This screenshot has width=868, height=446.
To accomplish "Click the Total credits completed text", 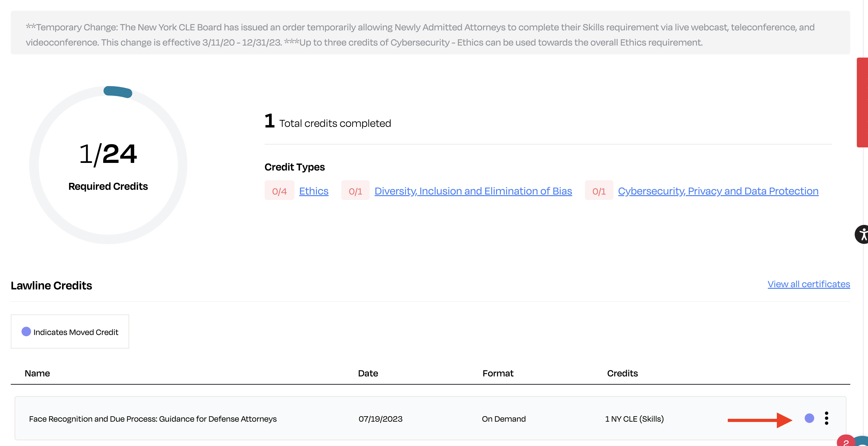I will [x=335, y=123].
